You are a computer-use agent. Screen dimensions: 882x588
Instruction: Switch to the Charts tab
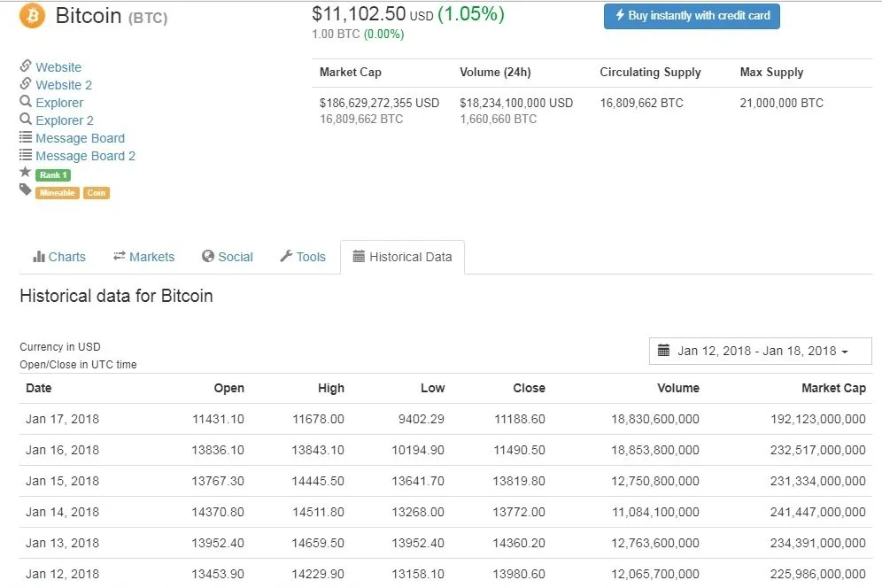[59, 257]
